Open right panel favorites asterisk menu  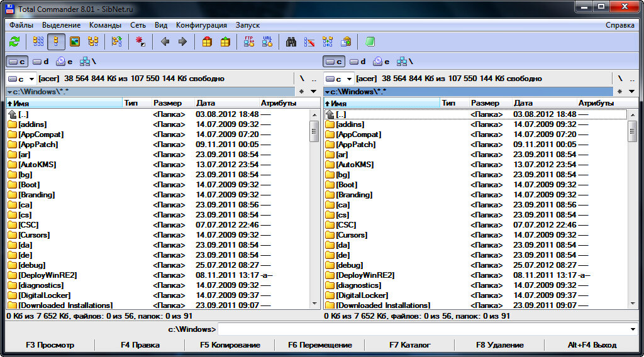(x=619, y=92)
